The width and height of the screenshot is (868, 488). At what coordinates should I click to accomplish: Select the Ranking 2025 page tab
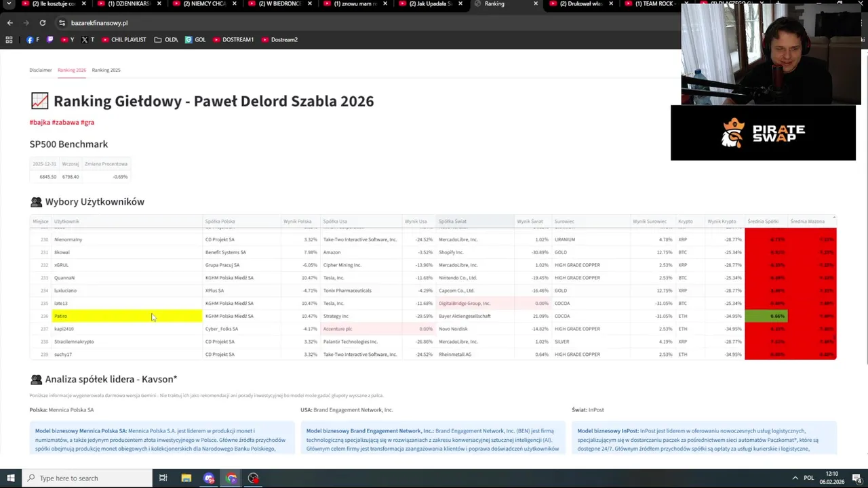pos(106,70)
